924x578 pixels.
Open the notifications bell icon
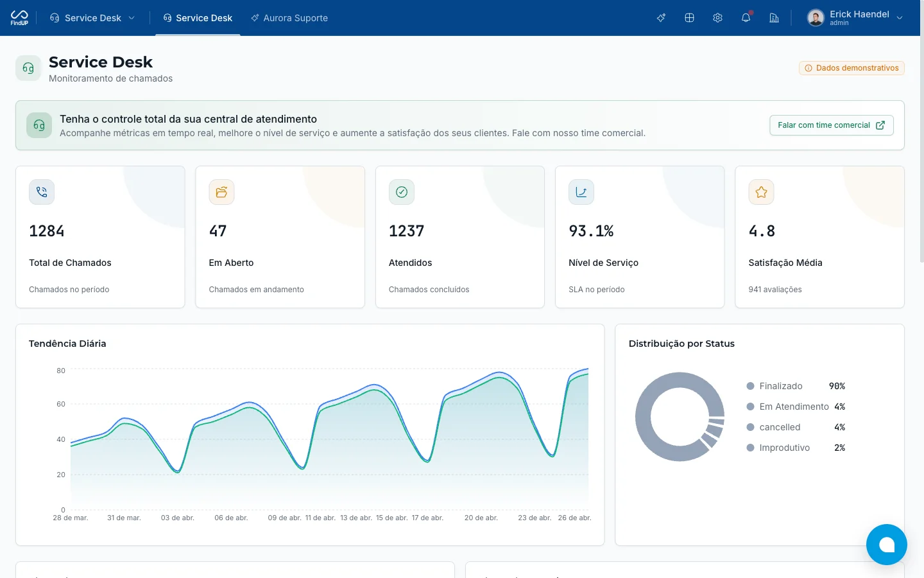pyautogui.click(x=746, y=18)
